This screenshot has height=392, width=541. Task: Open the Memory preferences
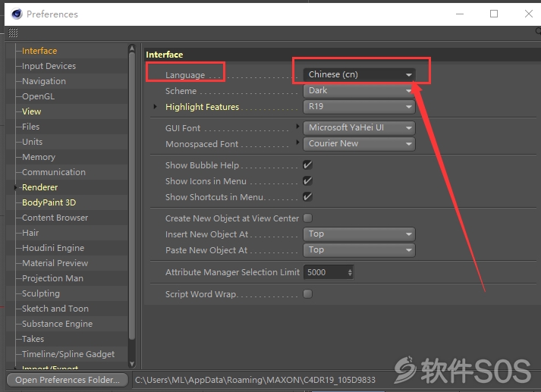(x=39, y=157)
